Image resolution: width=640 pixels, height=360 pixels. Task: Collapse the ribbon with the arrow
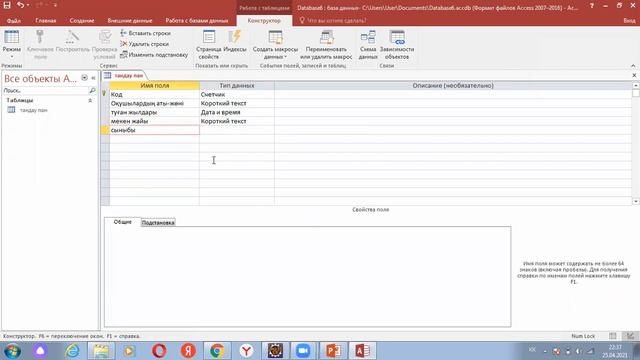point(633,66)
